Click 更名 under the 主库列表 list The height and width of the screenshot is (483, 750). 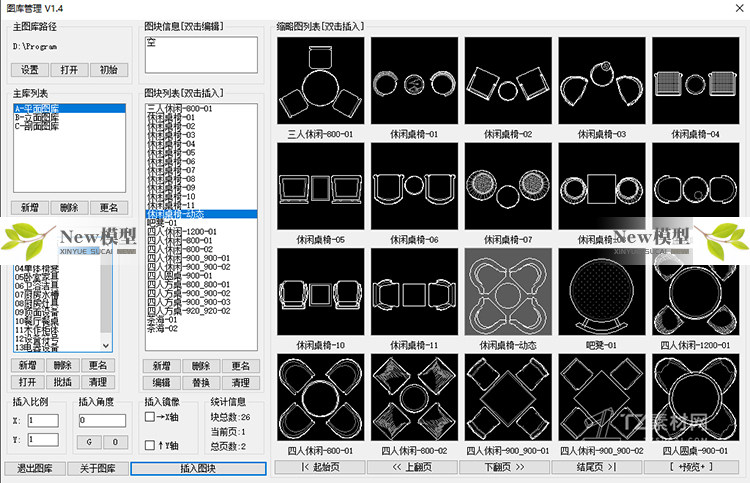point(109,208)
